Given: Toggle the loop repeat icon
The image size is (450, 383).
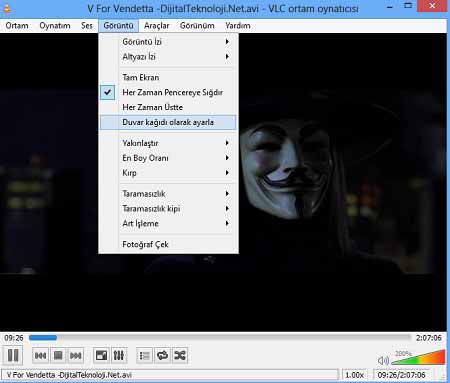Looking at the screenshot, I should [x=162, y=356].
